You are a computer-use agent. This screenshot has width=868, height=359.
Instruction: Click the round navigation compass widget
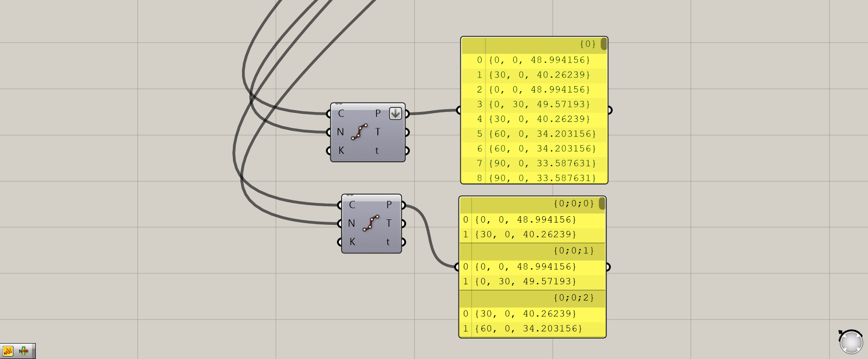(x=851, y=342)
